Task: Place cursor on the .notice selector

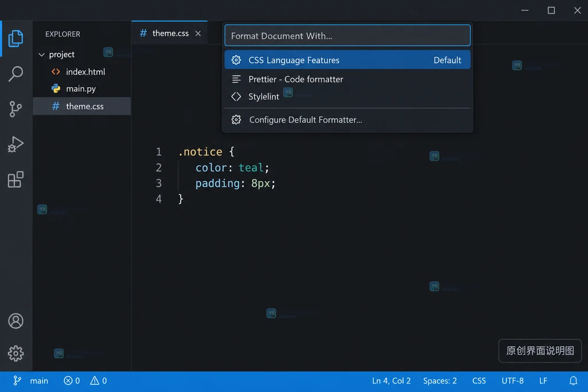Action: click(200, 152)
